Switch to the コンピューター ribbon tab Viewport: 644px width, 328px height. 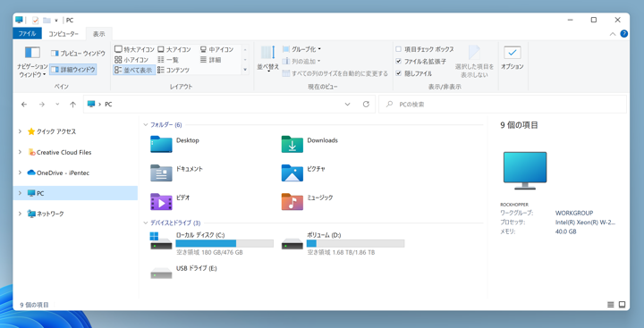(x=64, y=34)
